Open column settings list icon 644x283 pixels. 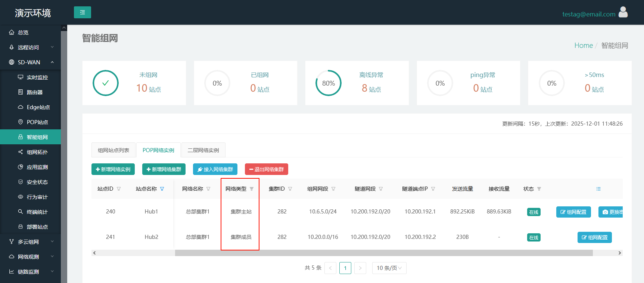[x=598, y=189]
